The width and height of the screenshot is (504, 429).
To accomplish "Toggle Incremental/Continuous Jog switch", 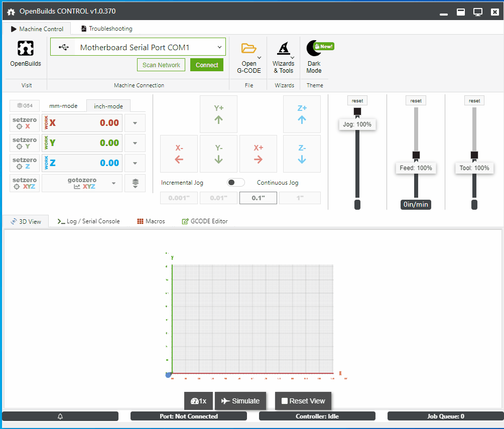I will 235,183.
